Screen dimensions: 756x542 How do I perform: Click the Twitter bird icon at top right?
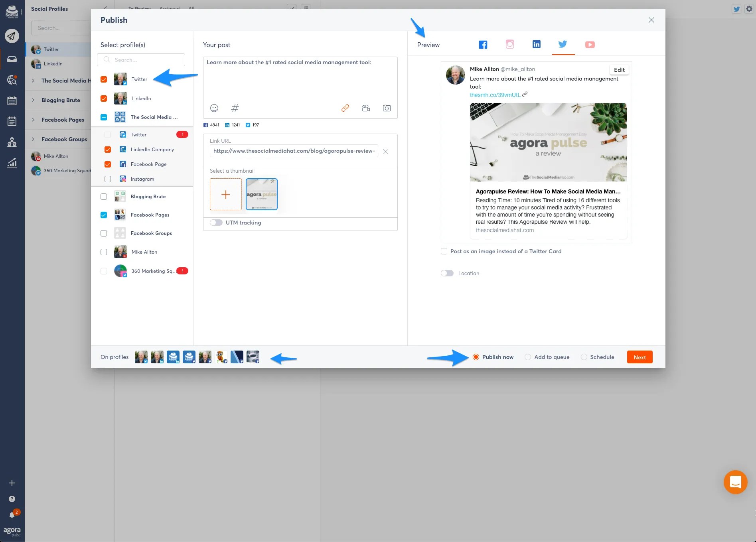736,9
